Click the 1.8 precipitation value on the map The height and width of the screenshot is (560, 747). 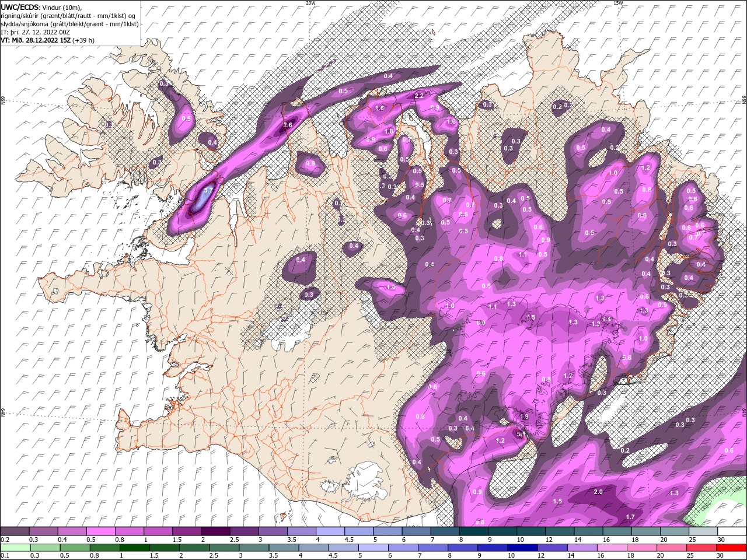(389, 131)
